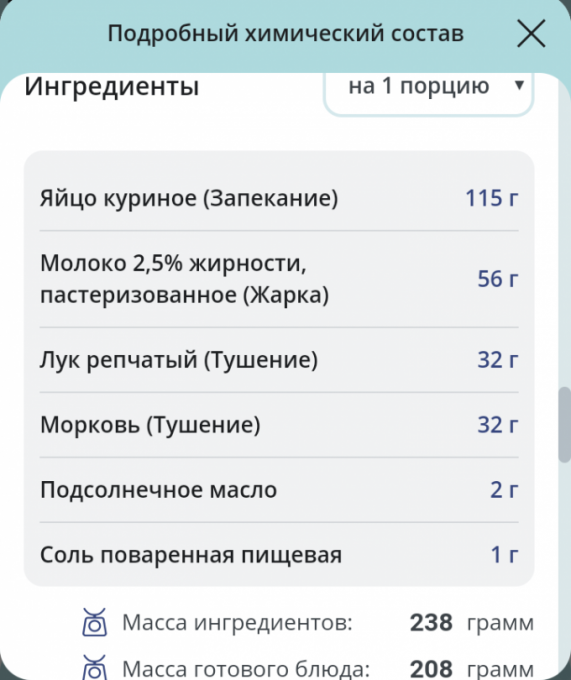The image size is (571, 680).
Task: Open the Лук репчатый (Тушение) ingredient
Action: pyautogui.click(x=279, y=360)
